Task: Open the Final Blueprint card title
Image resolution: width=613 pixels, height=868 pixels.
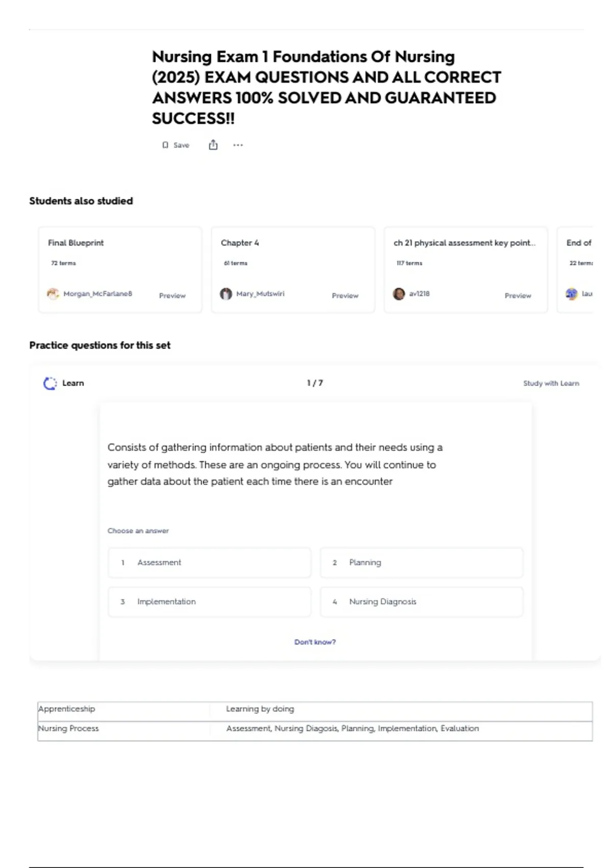Action: [76, 243]
